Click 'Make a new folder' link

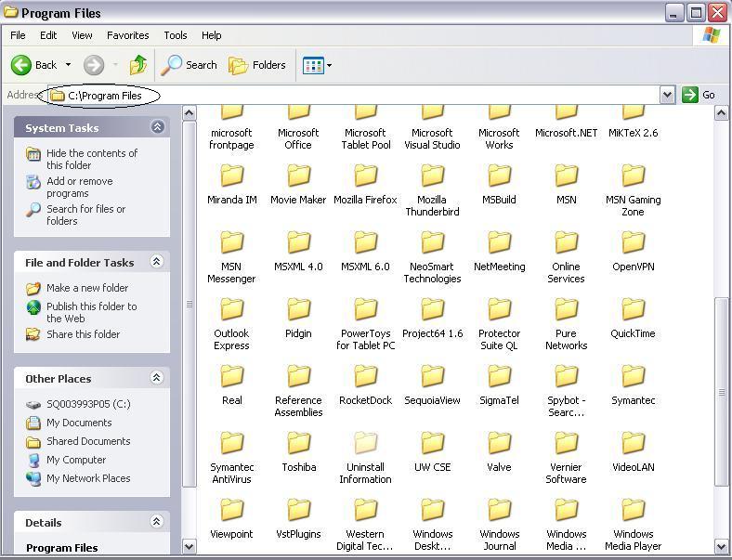point(87,288)
